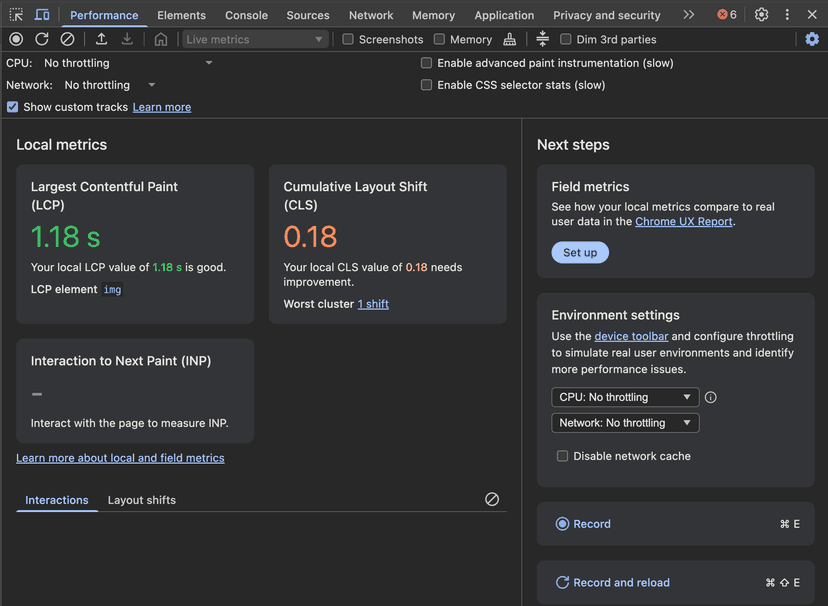Expand the more tabs chevron

pyautogui.click(x=688, y=15)
